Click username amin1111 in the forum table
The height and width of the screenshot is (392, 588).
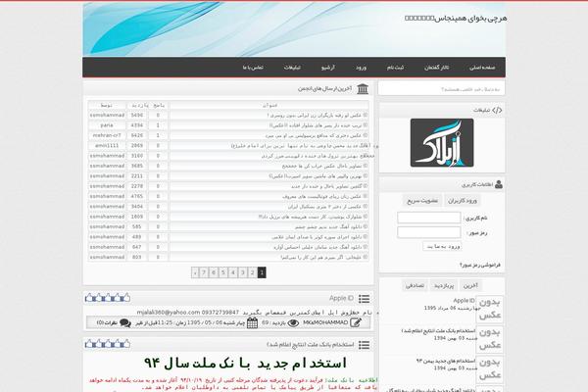click(x=107, y=146)
